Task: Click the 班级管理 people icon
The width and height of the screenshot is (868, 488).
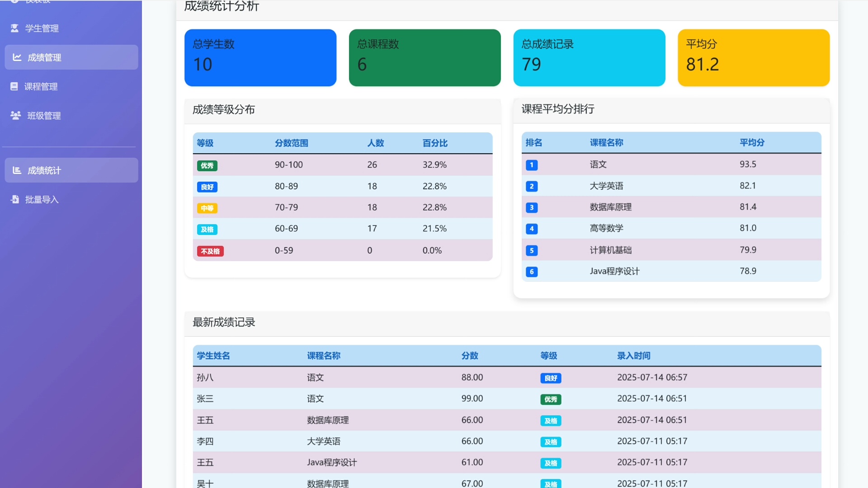Action: tap(15, 116)
